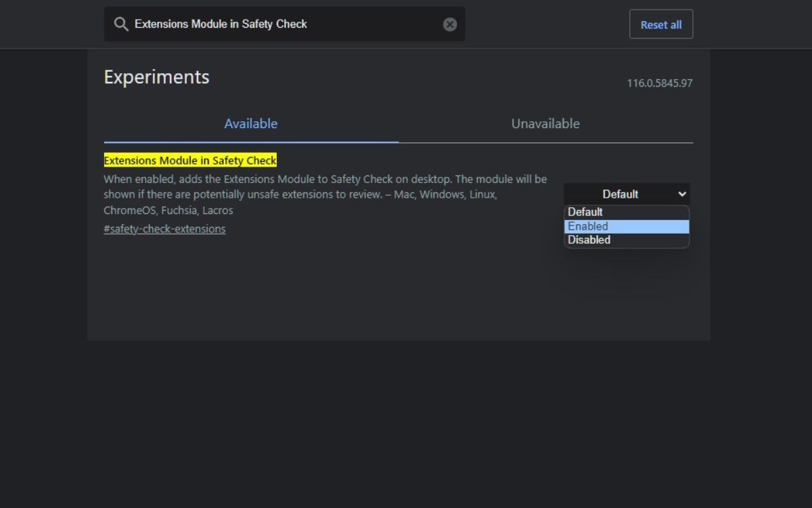Clear the search field using the X icon
Screen dimensions: 812x508
[450, 24]
